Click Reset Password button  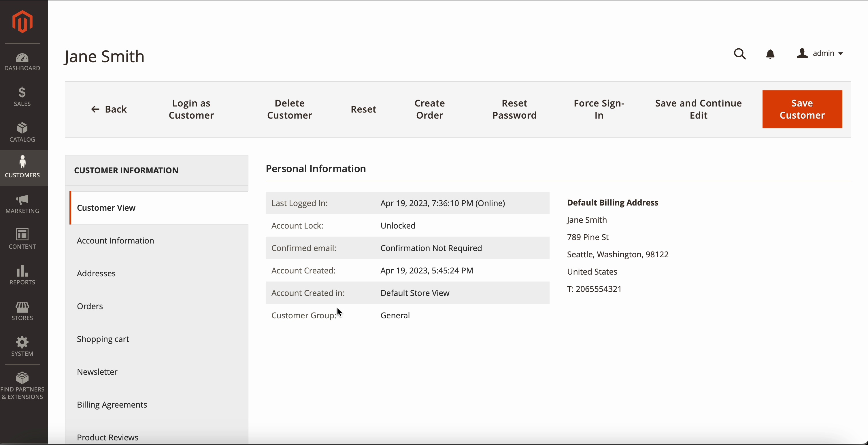pyautogui.click(x=514, y=109)
